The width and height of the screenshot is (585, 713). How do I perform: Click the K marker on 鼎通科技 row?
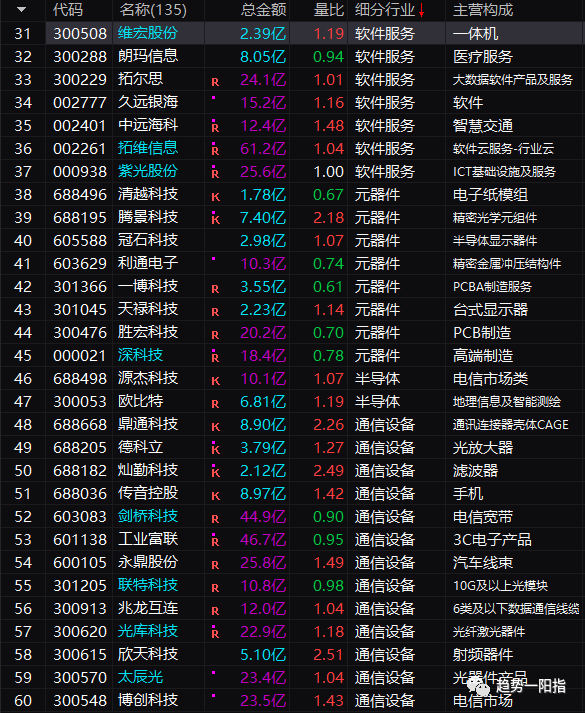[x=215, y=427]
